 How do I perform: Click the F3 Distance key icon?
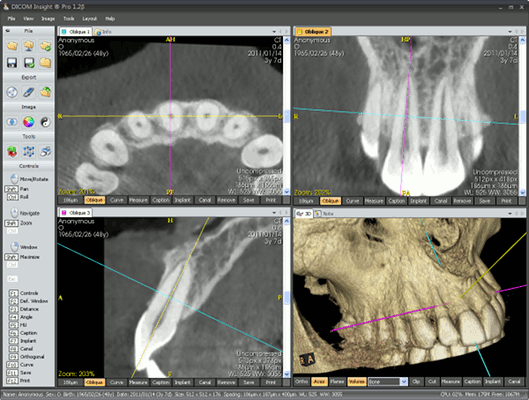pos(13,309)
